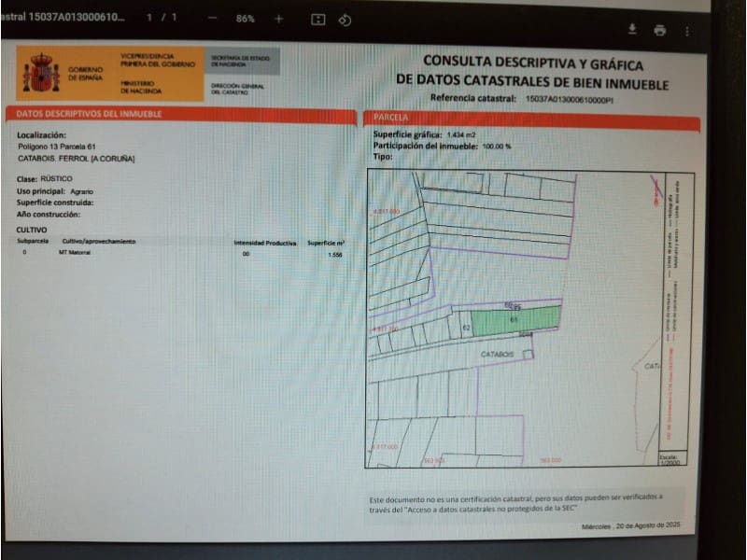Zoom in with the plus icon
This screenshot has width=747, height=560.
click(x=278, y=17)
